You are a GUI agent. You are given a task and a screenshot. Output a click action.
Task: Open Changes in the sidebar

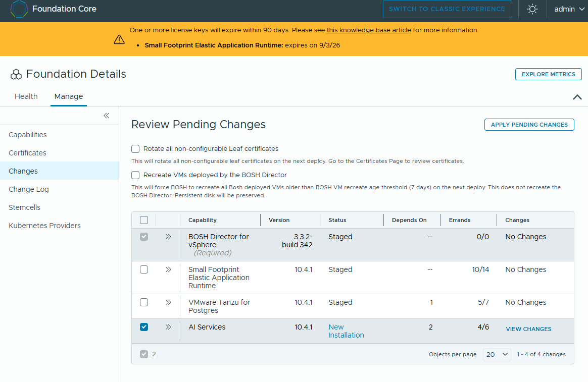(59, 171)
